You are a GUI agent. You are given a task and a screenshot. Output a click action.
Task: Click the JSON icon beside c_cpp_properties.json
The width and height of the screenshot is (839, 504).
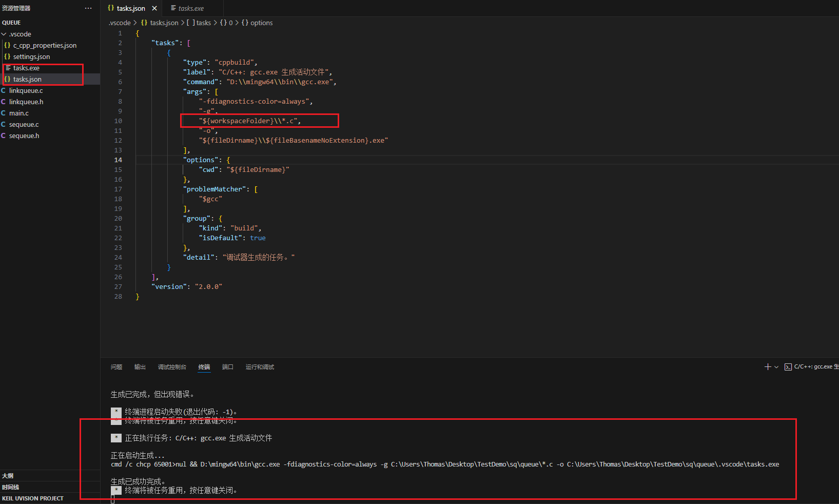coord(7,45)
